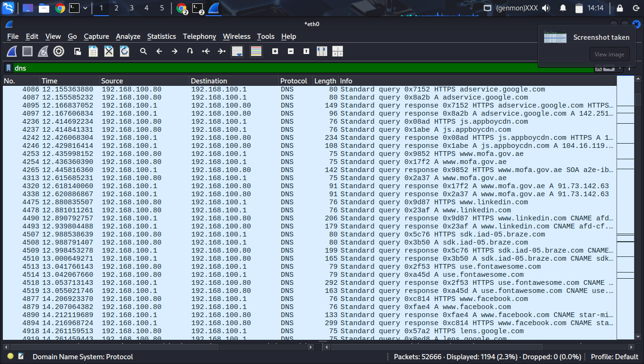Open the Statistics menu

(x=161, y=36)
